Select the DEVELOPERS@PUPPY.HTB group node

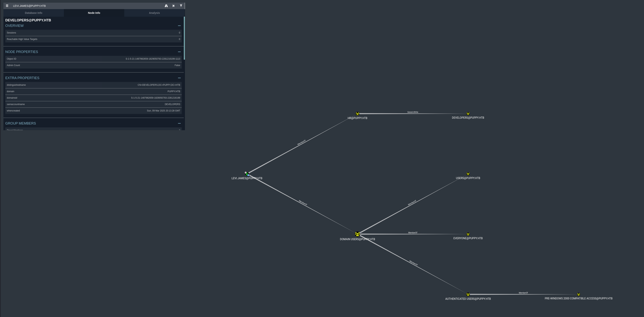pyautogui.click(x=468, y=114)
